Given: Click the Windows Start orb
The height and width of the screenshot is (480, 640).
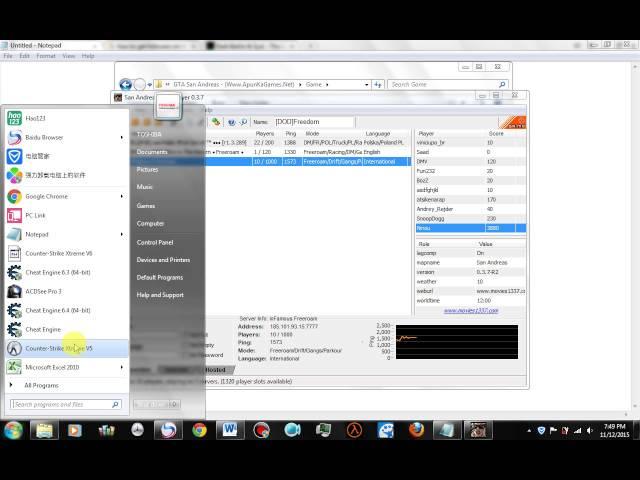Looking at the screenshot, I should click(13, 430).
